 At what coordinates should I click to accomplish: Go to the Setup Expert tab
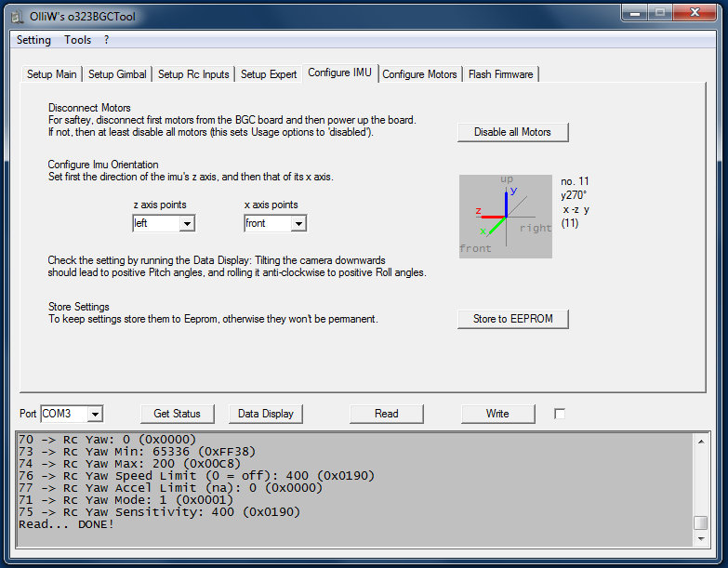point(269,74)
